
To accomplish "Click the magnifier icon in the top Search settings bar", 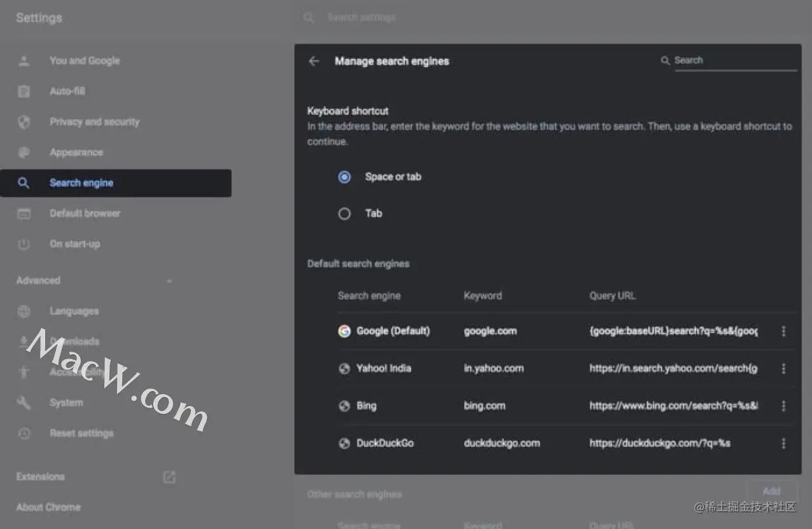I will pos(309,18).
